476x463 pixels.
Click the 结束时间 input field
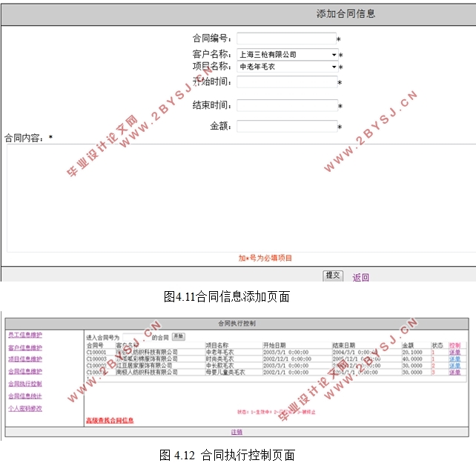287,105
